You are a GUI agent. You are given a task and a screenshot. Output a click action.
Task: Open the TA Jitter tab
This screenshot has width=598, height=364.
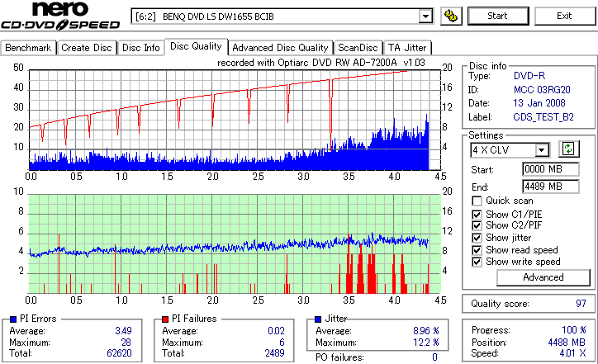407,48
